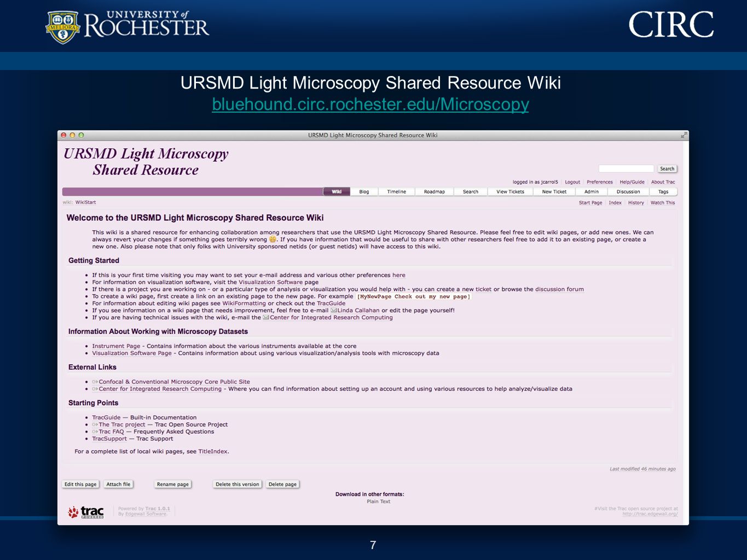Open the Instrument Page link

[x=116, y=346]
